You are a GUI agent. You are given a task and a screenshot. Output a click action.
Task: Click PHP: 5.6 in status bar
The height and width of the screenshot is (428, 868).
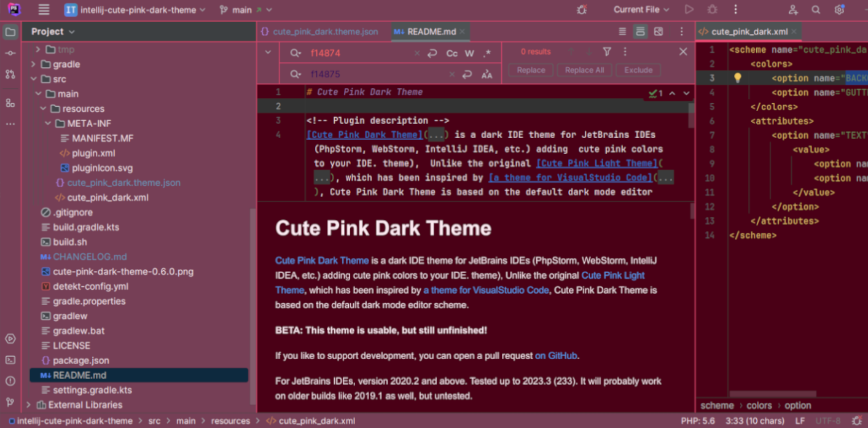(x=698, y=421)
